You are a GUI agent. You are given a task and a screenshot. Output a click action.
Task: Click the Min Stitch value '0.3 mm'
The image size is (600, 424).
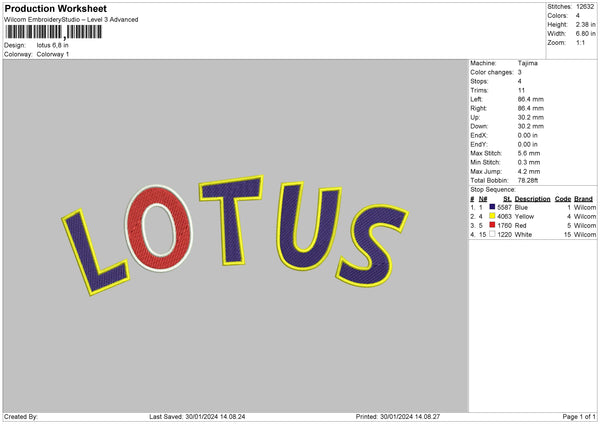529,162
